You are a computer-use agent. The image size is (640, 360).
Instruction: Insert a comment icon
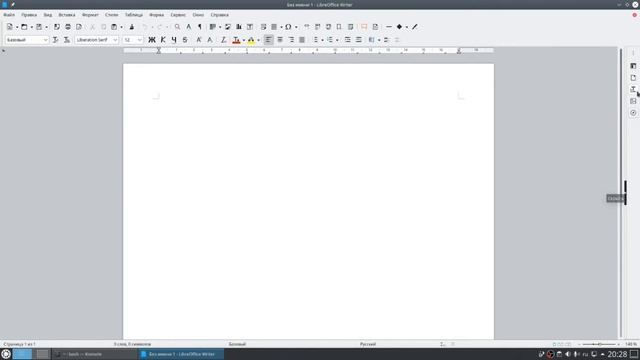pos(364,27)
